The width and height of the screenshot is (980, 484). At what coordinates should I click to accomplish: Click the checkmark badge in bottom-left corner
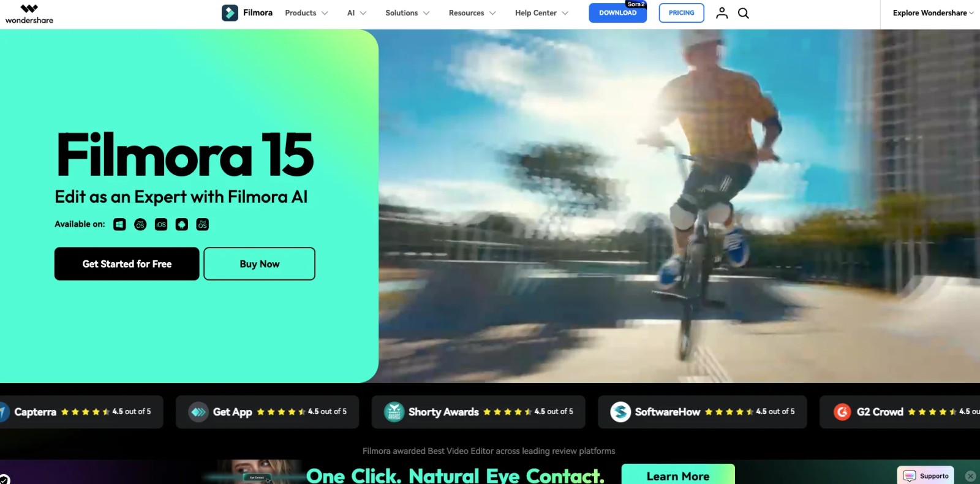[4, 479]
